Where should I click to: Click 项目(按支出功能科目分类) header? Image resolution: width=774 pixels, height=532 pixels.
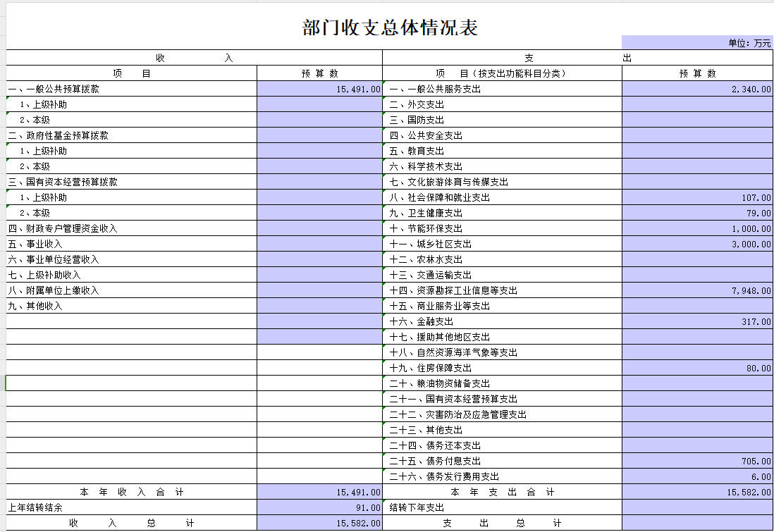tap(502, 73)
